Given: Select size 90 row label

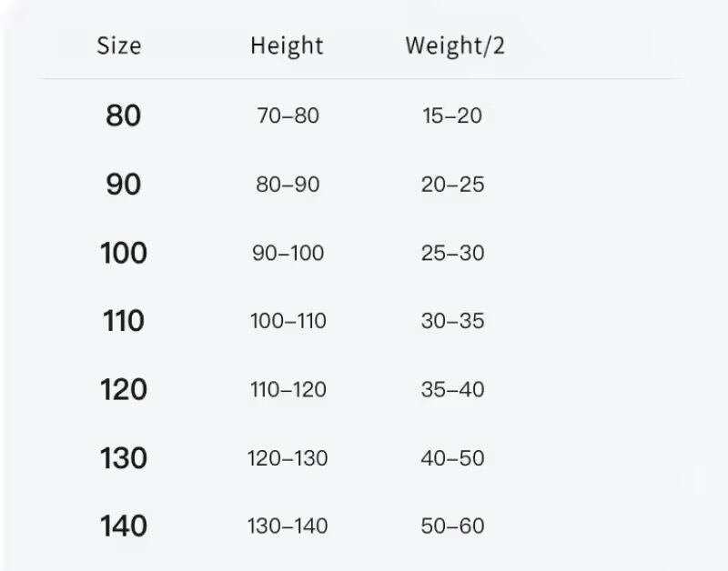Looking at the screenshot, I should click(124, 185).
